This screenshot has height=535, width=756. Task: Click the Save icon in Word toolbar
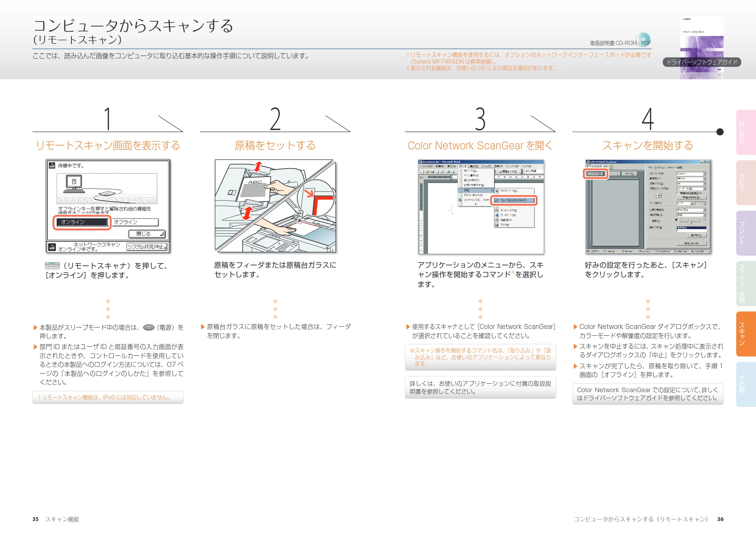tap(432, 172)
